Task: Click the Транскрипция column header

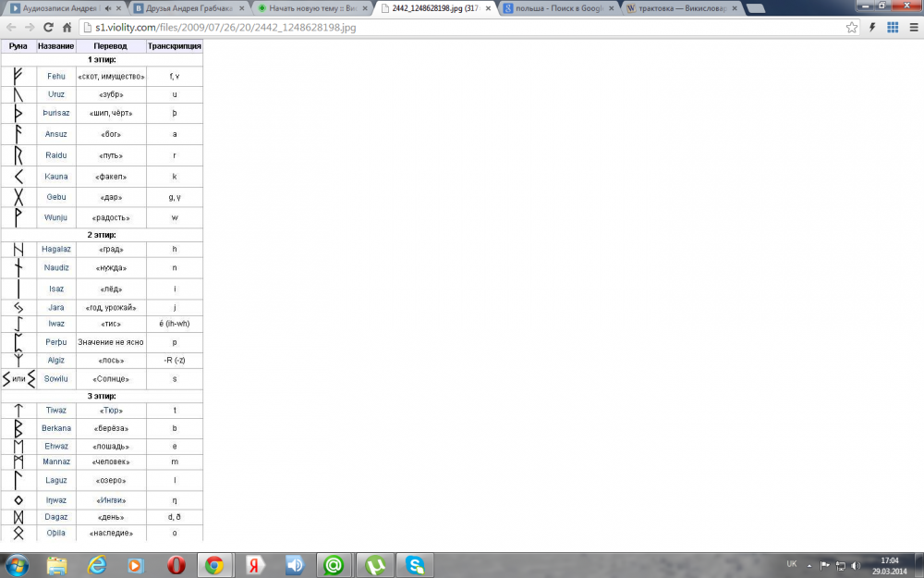Action: point(175,46)
